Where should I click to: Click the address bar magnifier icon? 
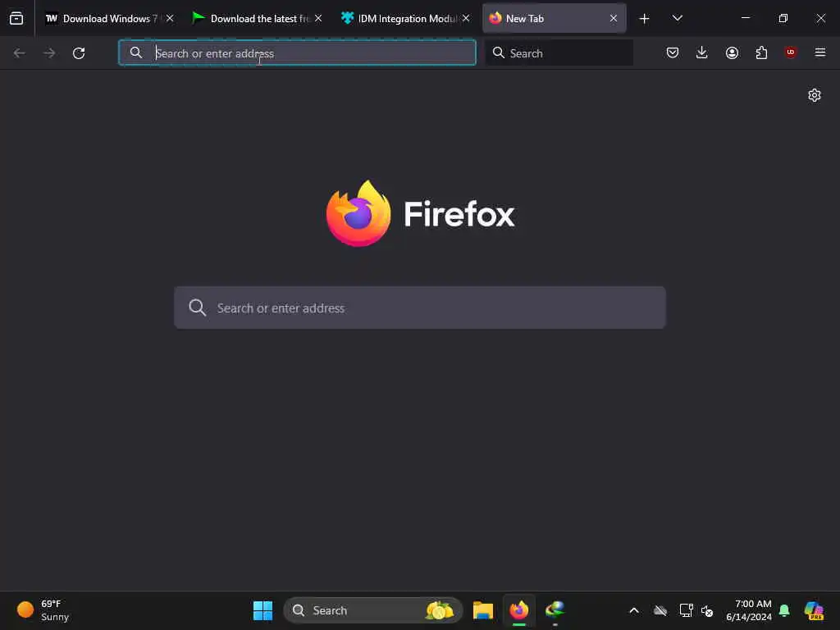click(136, 52)
